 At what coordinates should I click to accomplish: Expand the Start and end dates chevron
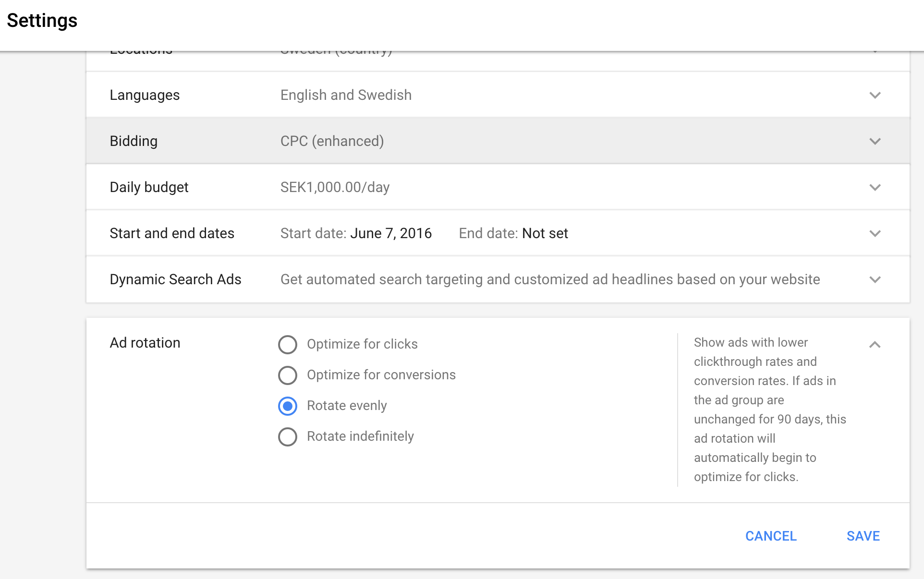coord(875,233)
